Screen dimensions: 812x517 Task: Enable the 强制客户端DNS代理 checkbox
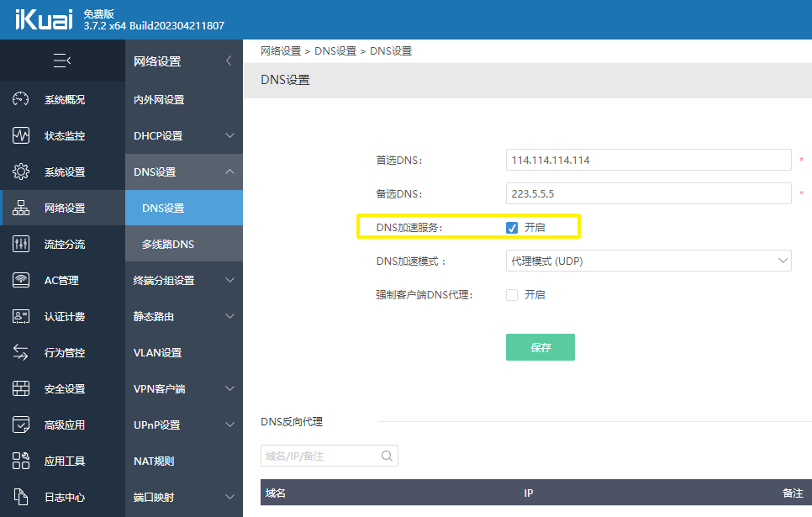512,295
